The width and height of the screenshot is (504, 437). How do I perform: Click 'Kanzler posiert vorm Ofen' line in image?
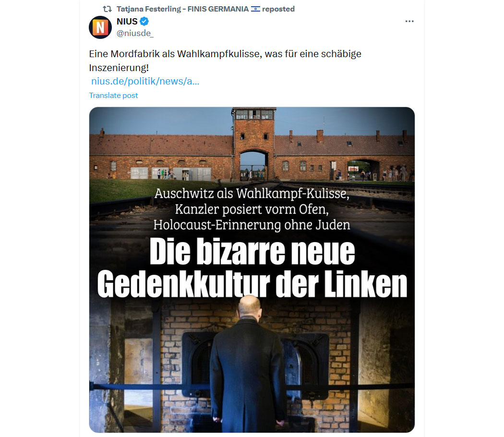pyautogui.click(x=252, y=209)
